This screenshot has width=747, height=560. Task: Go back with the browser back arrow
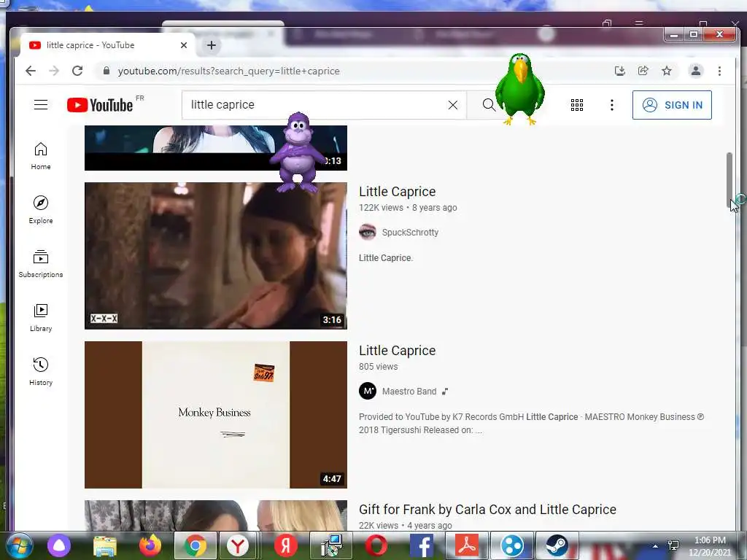31,71
